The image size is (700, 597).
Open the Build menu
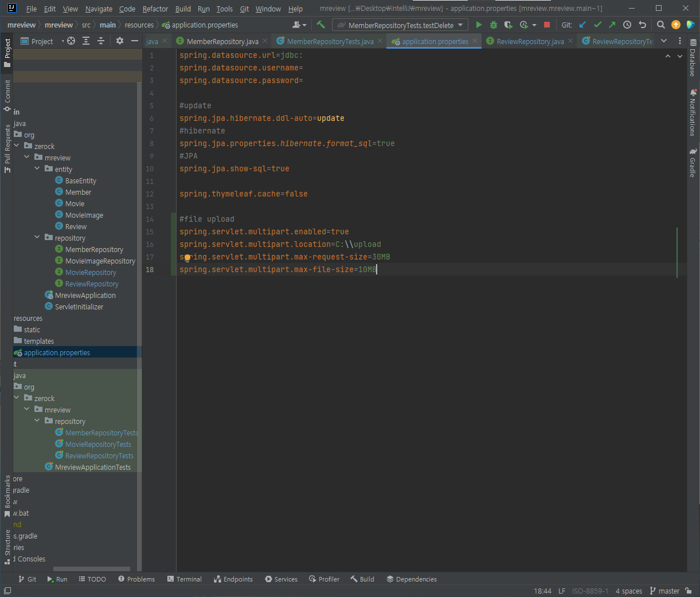click(x=183, y=9)
